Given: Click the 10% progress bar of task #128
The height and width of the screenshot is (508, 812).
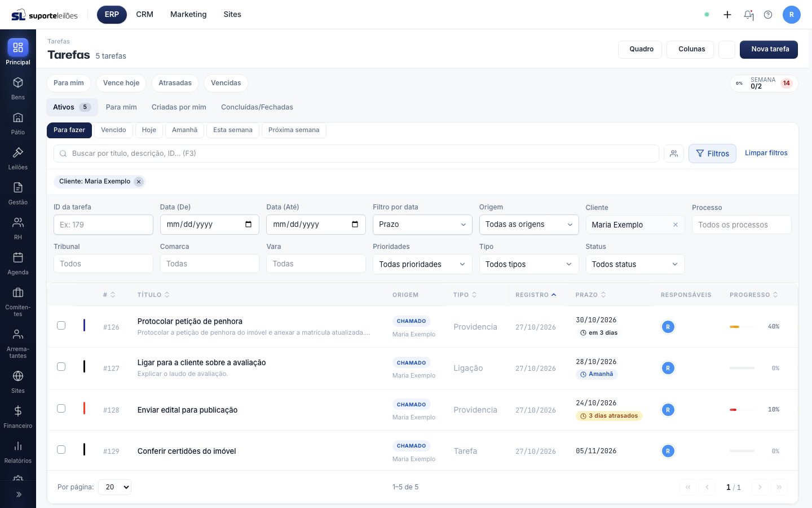Looking at the screenshot, I should [742, 410].
